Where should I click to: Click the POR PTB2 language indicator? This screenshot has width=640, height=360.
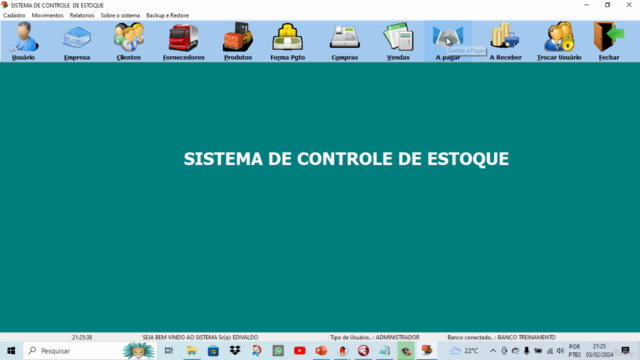coord(574,351)
